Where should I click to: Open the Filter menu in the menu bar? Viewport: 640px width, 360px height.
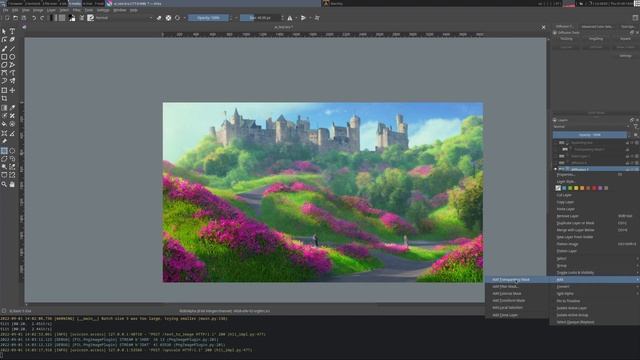point(76,10)
